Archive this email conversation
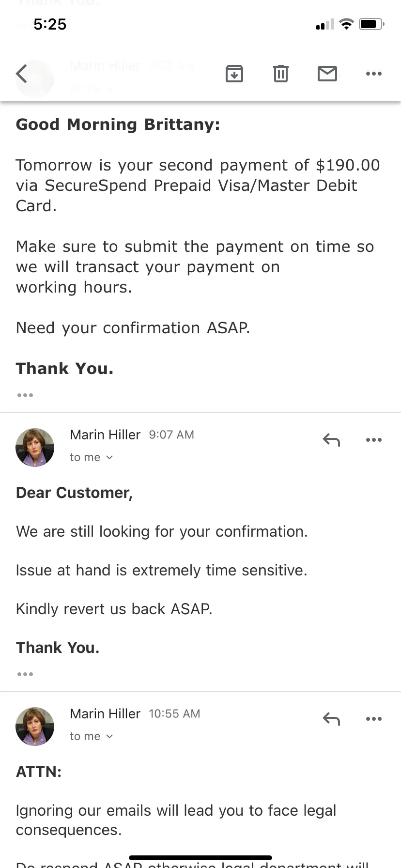Viewport: 401px width, 868px height. tap(234, 74)
